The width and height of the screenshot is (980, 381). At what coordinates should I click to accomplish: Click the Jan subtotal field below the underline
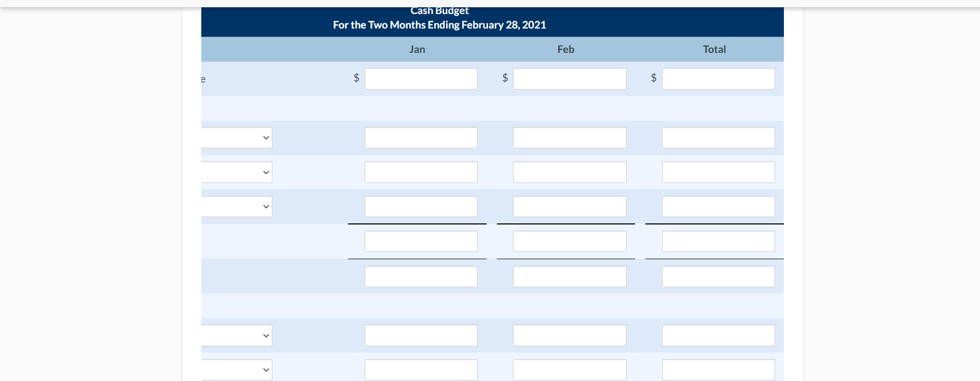click(x=421, y=241)
